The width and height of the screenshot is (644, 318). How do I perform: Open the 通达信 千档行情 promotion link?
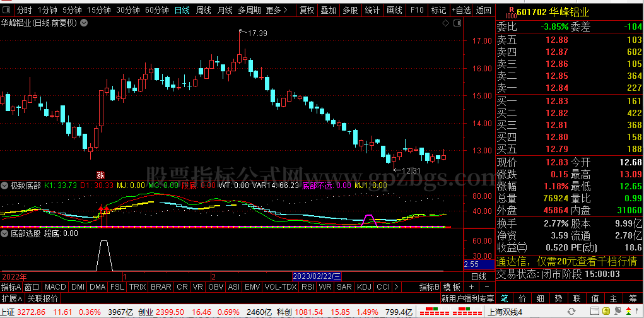567,261
